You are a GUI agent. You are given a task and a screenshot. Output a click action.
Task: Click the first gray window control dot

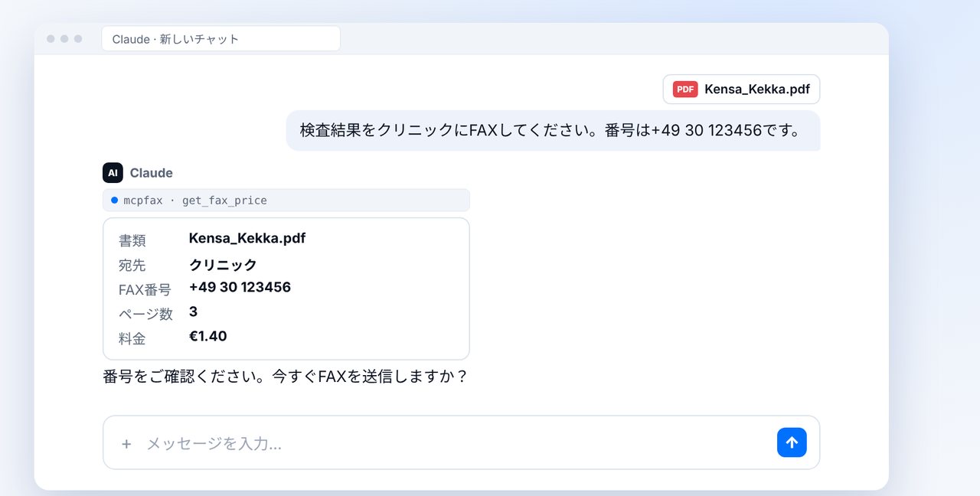51,39
